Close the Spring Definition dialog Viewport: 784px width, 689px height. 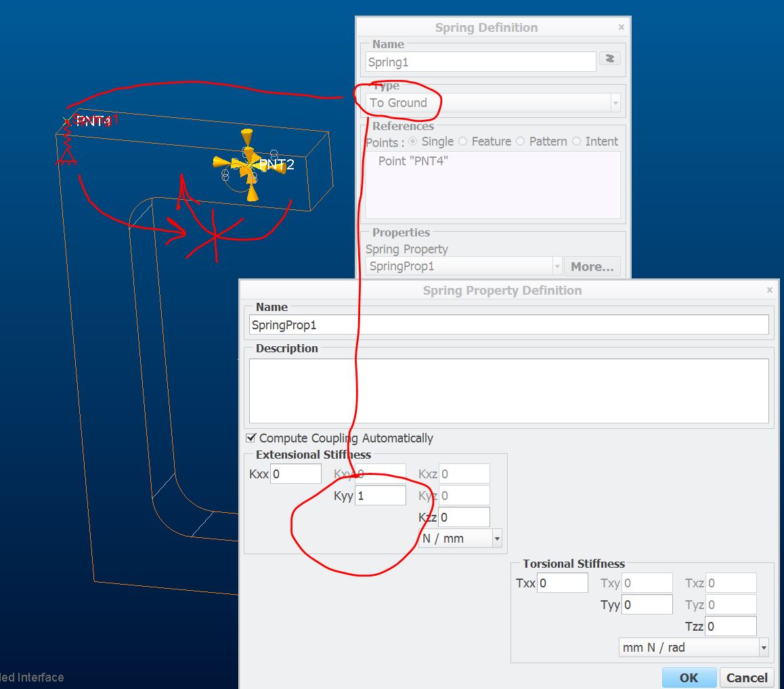tap(621, 27)
